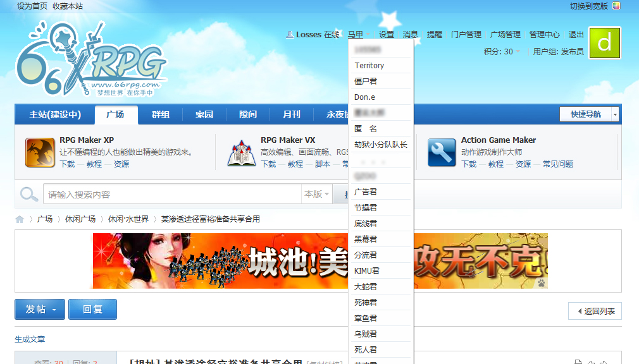639x364 pixels.
Task: Open the RPG Maker VX castle book icon
Action: click(x=242, y=153)
